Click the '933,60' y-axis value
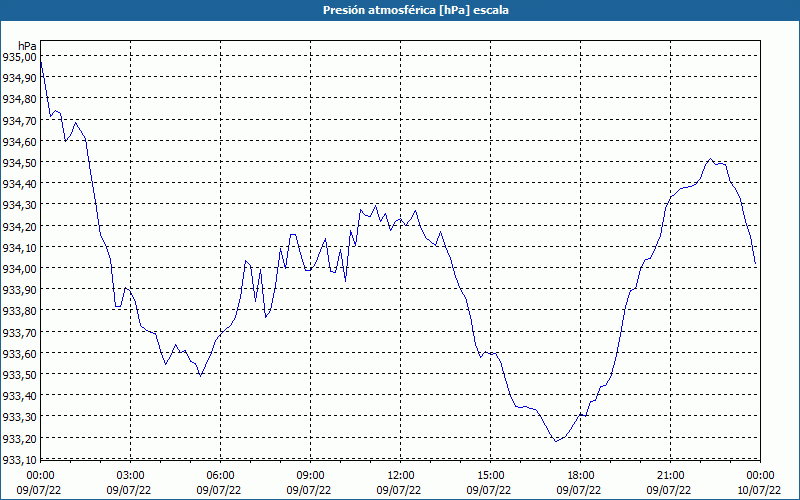800x500 pixels. pyautogui.click(x=19, y=354)
